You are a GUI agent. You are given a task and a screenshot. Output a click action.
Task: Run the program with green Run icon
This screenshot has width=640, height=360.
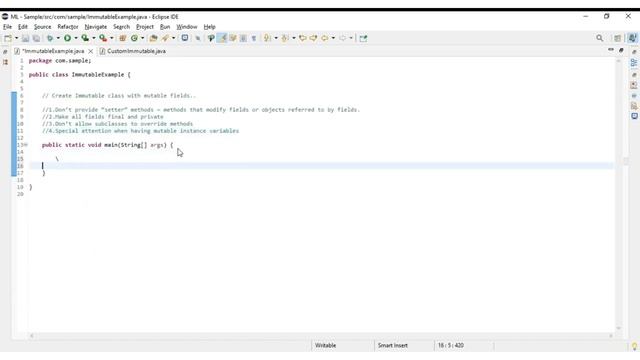click(x=67, y=38)
